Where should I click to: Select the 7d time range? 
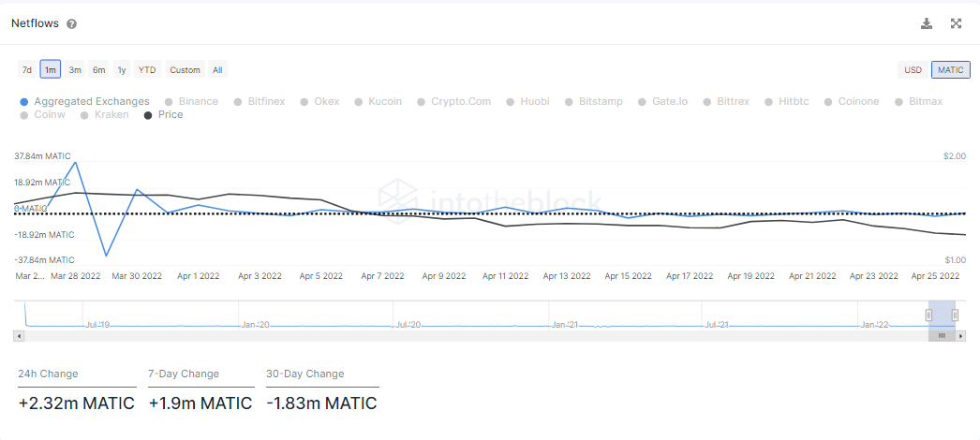[27, 69]
